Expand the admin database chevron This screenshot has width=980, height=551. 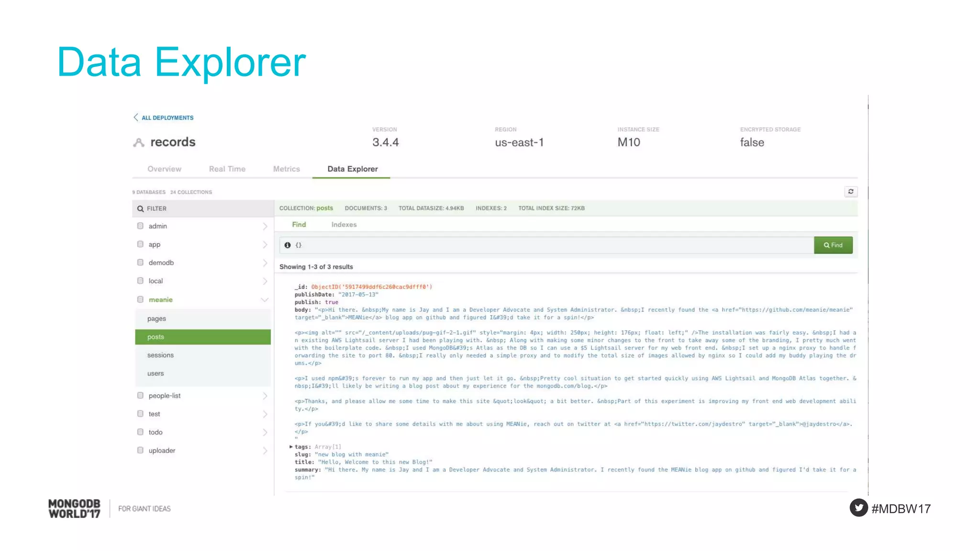pos(265,226)
